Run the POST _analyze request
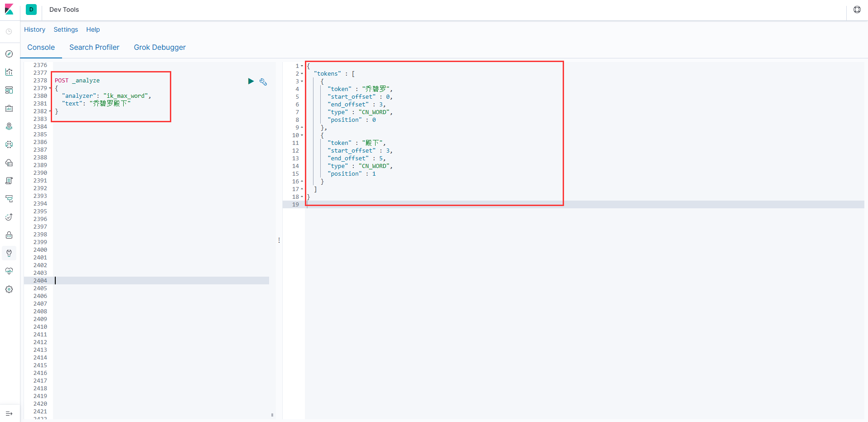Image resolution: width=868 pixels, height=422 pixels. coord(251,82)
